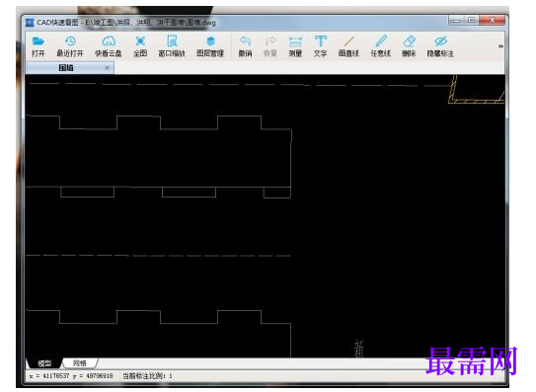Screen dimensions: 536x392
Task: Maximize the CAD快速看图 window
Action: pos(472,20)
